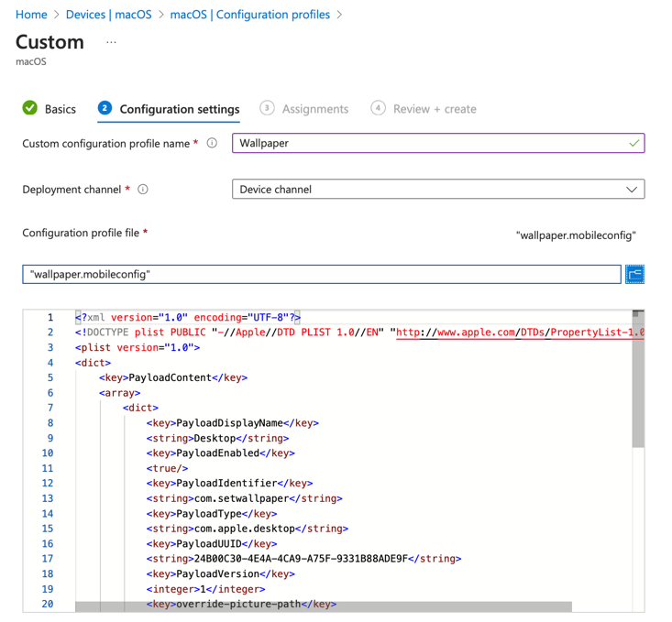The image size is (672, 622).
Task: Click the true/ tag on line 11
Action: 167,468
